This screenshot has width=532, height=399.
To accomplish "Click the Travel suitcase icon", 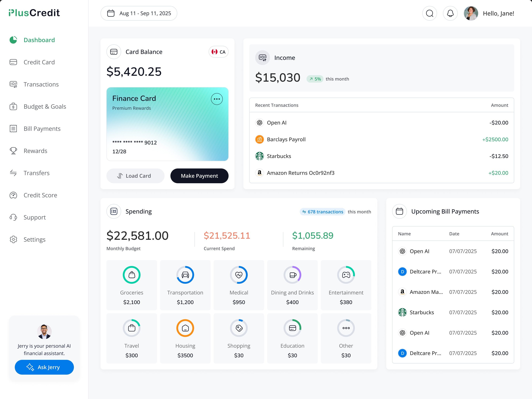I will (132, 328).
